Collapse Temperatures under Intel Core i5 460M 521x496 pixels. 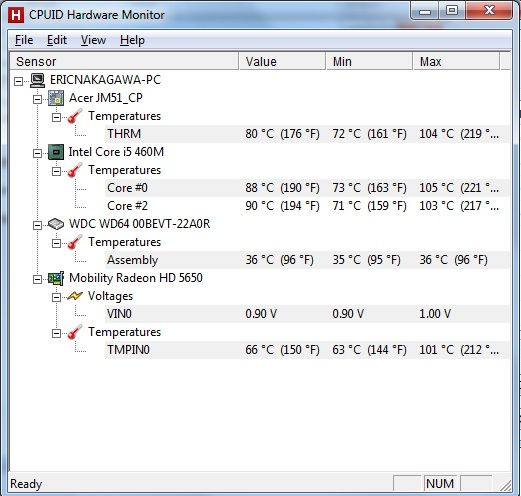tap(56, 171)
